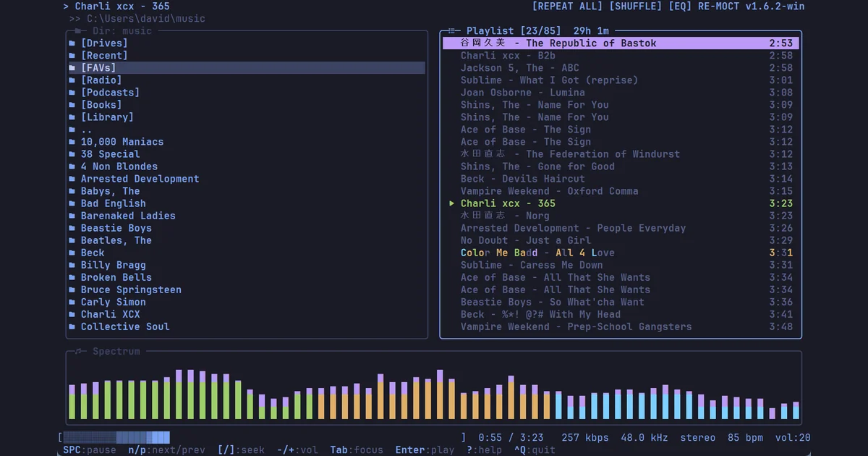Click the folder icon beside [Podcasts]
Image resolution: width=868 pixels, height=456 pixels.
click(72, 93)
